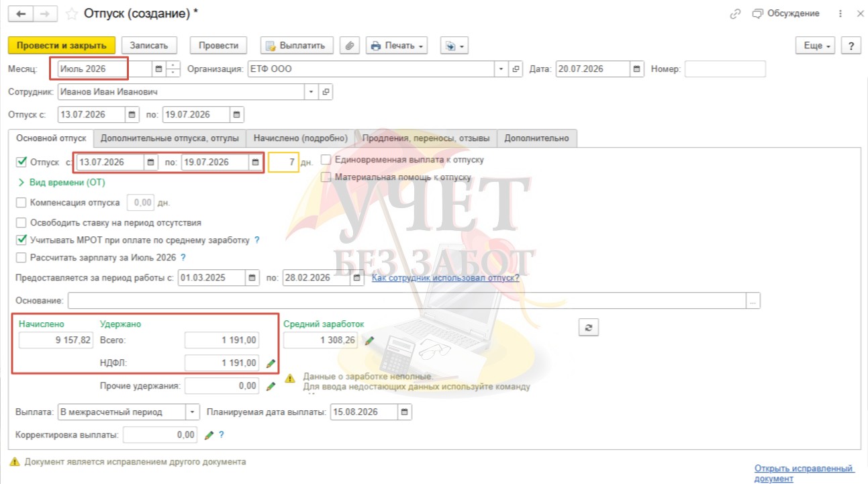This screenshot has width=868, height=484.
Task: Copy document link with chain icon
Action: [x=736, y=13]
